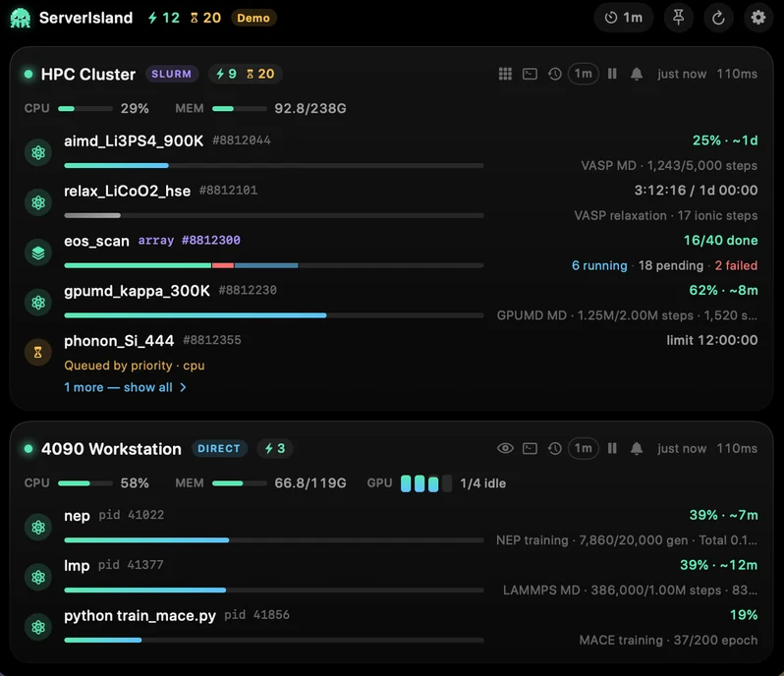Click '2 failed' status of eos_scan

pyautogui.click(x=736, y=265)
